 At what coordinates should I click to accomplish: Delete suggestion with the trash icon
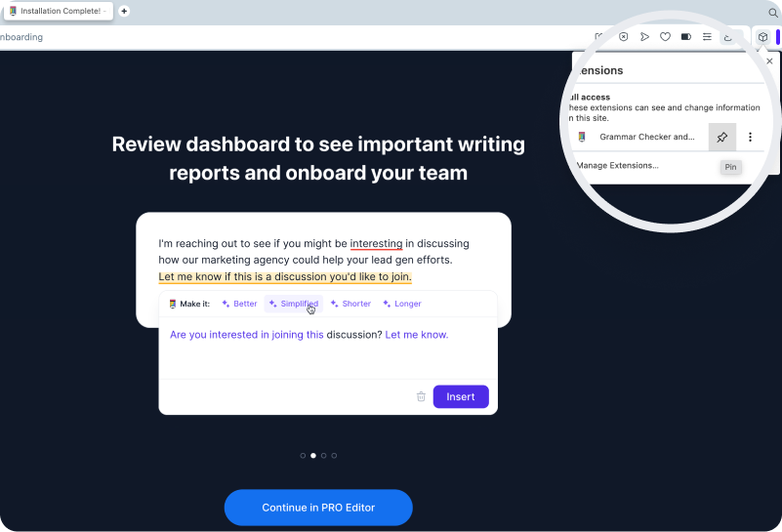421,397
